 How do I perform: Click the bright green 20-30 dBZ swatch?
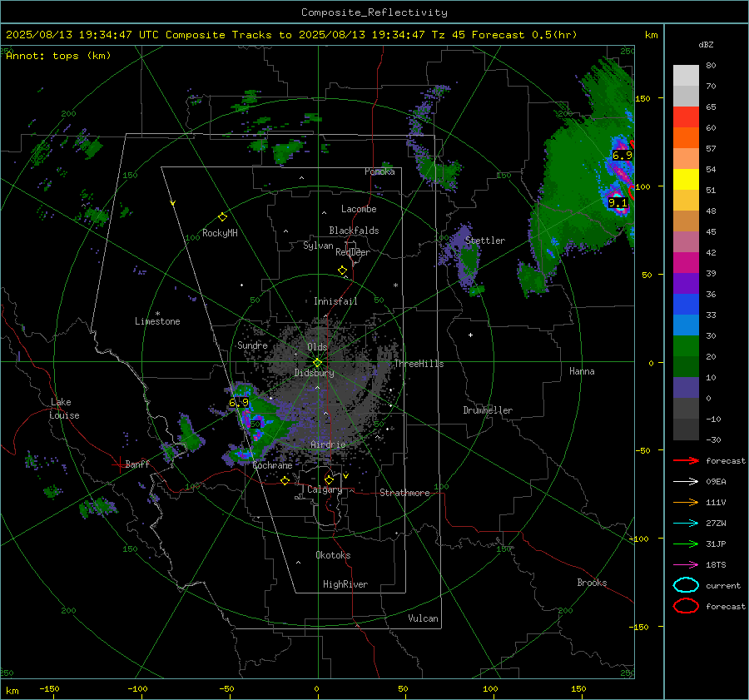coord(686,346)
